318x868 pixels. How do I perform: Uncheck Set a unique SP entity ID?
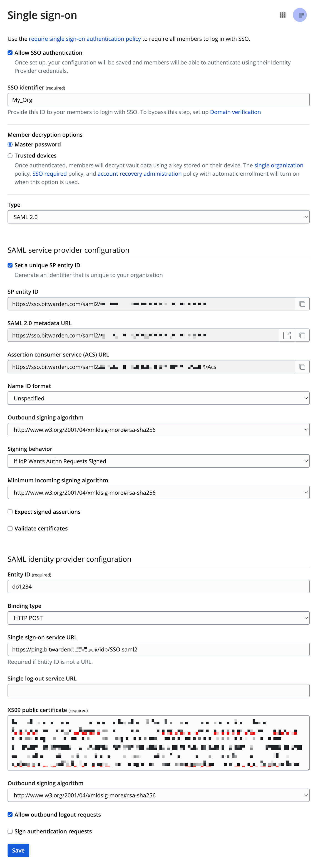(10, 265)
